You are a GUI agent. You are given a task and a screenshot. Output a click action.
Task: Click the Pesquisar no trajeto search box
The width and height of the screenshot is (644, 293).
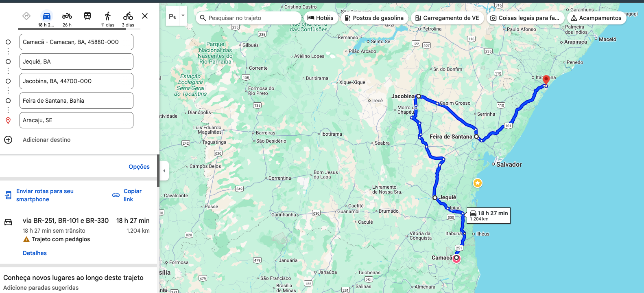[x=249, y=18]
